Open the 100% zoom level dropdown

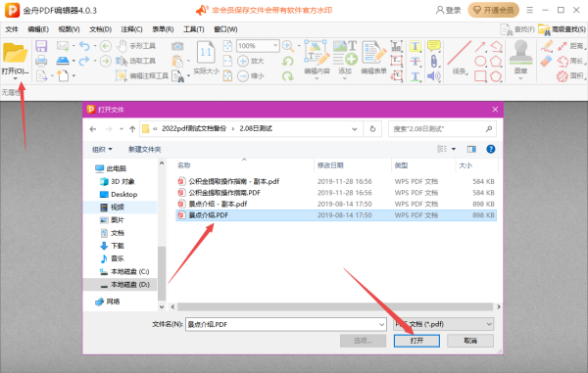pos(275,46)
